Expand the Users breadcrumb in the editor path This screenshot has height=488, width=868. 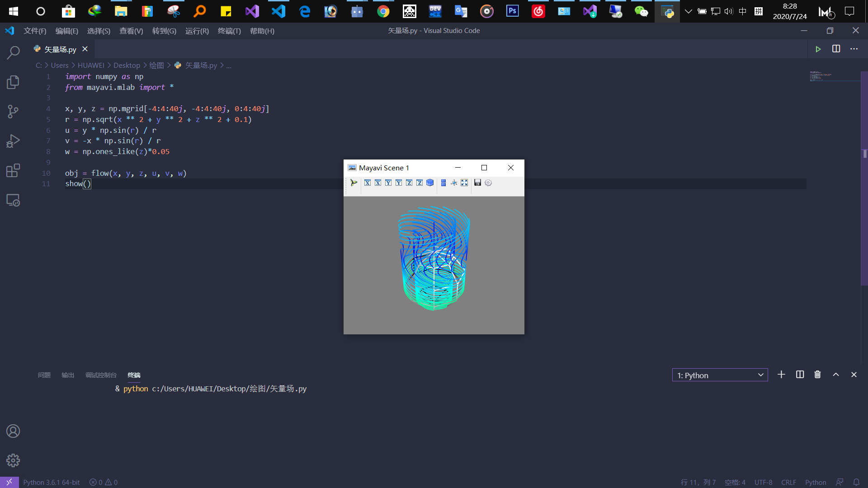click(59, 65)
